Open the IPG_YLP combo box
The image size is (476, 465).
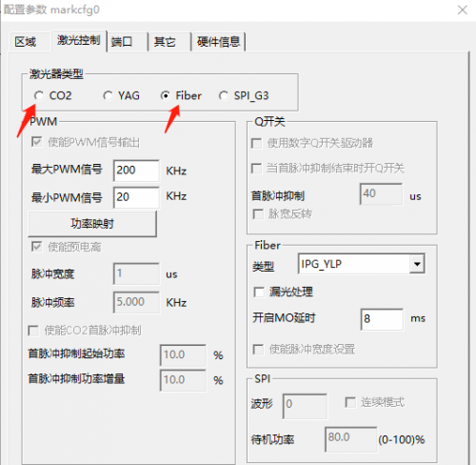tap(362, 264)
